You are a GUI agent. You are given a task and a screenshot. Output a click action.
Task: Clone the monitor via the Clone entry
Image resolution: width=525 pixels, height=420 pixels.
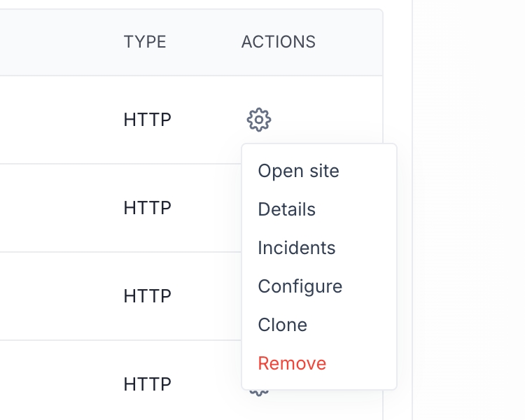(282, 325)
